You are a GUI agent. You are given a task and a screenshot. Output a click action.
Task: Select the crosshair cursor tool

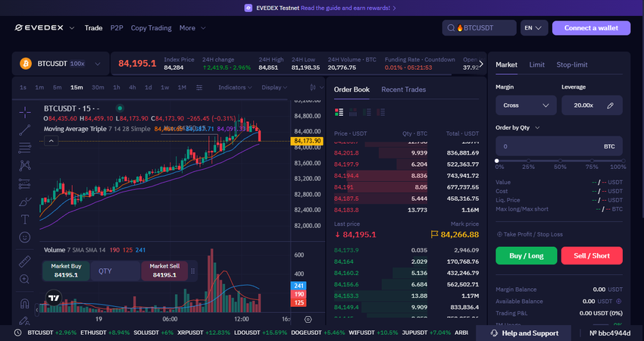click(x=25, y=112)
